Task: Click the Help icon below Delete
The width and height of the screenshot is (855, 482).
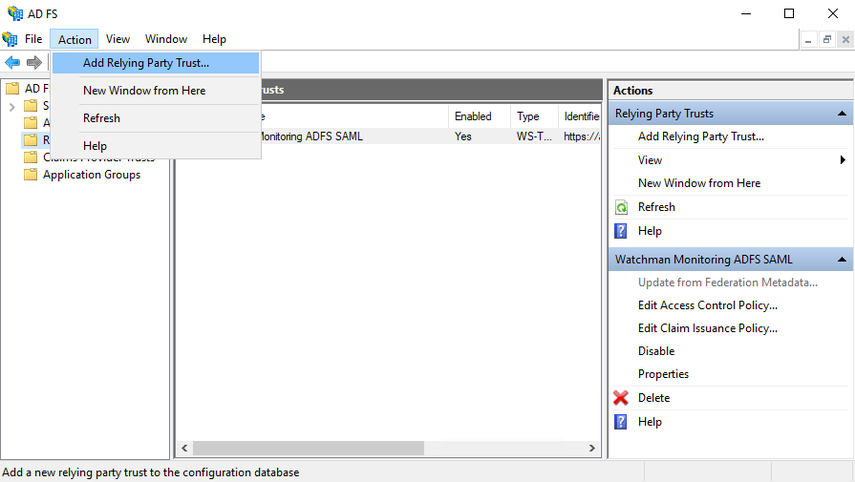Action: pos(621,422)
